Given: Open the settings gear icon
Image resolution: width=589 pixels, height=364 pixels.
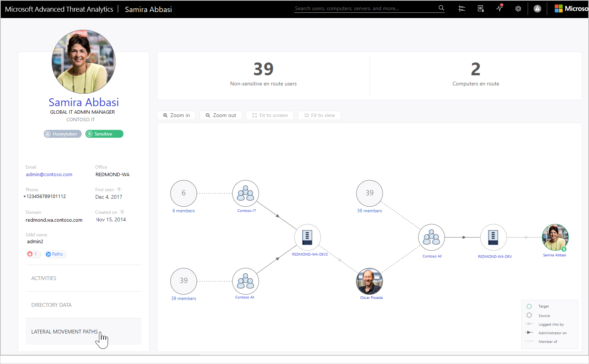Looking at the screenshot, I should pyautogui.click(x=518, y=9).
